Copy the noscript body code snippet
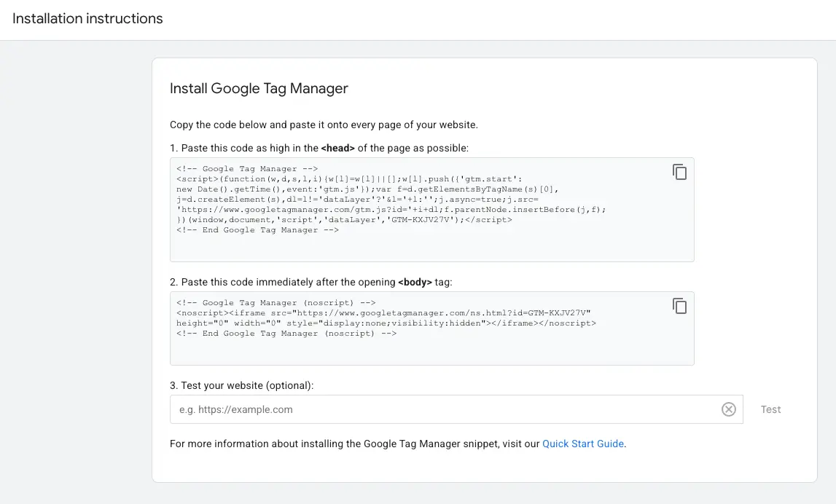This screenshot has width=836, height=504. pos(679,306)
